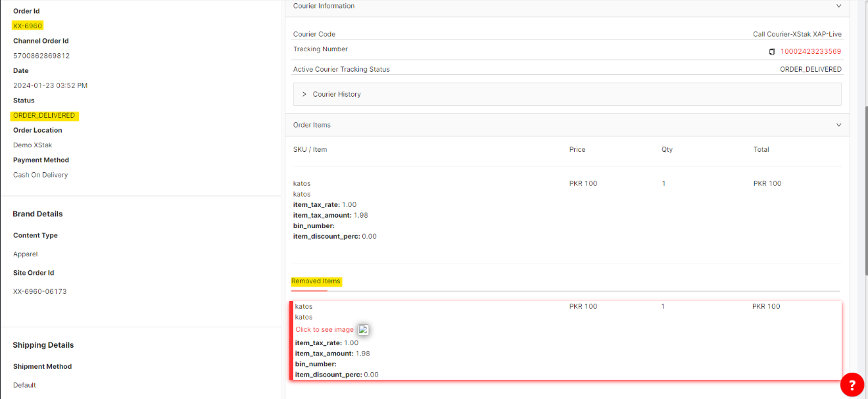Viewport: 868px width, 399px height.
Task: Open tracking number 10002423233569 link
Action: tap(810, 52)
